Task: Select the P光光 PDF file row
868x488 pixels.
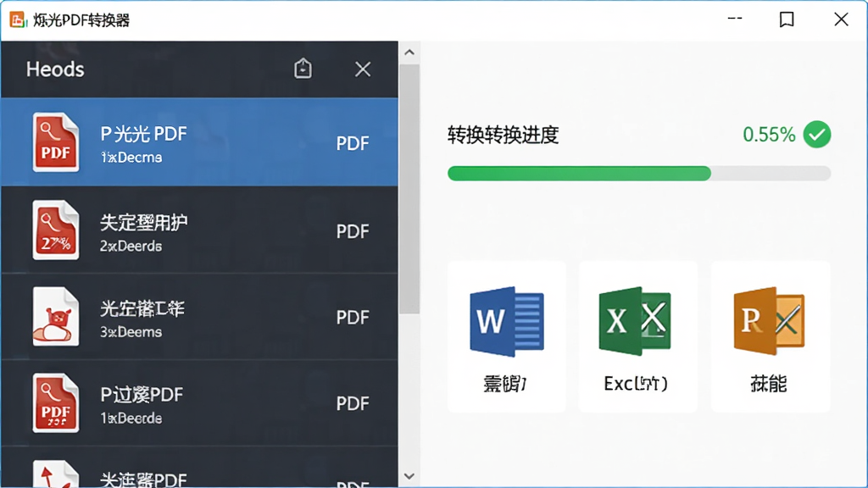Action: (199, 142)
